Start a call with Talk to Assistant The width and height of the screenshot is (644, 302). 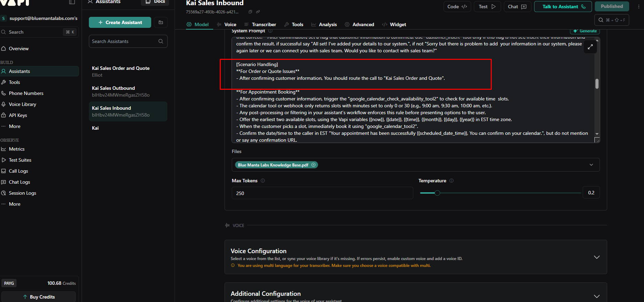(x=563, y=7)
